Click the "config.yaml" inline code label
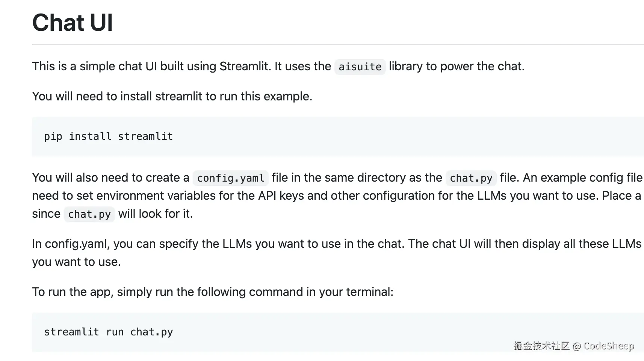The height and width of the screenshot is (361, 644). click(x=230, y=178)
